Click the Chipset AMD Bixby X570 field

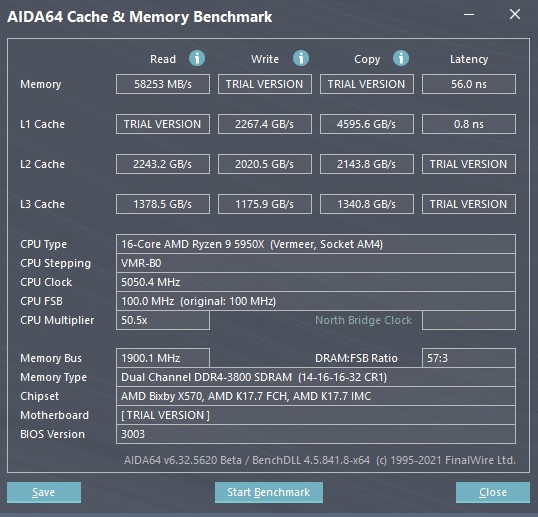[x=316, y=396]
